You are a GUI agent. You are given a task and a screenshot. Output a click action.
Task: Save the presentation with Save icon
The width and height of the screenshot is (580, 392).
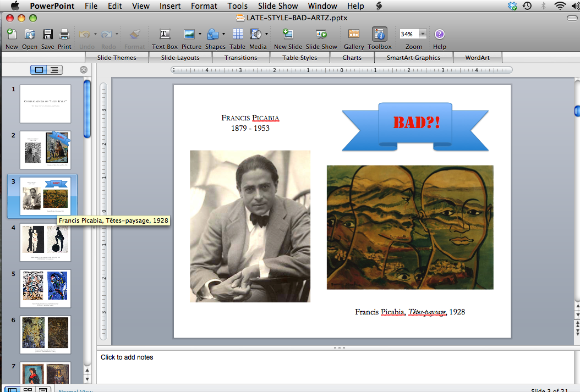tap(47, 34)
